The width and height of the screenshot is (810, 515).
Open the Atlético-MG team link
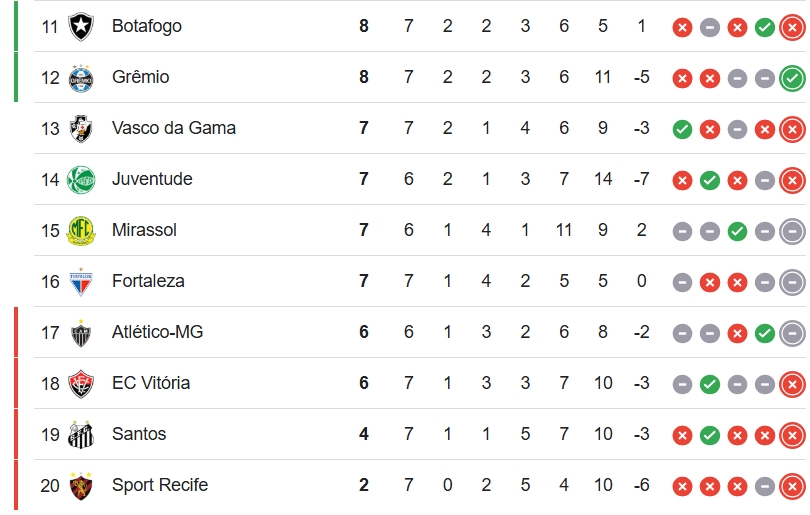[158, 332]
